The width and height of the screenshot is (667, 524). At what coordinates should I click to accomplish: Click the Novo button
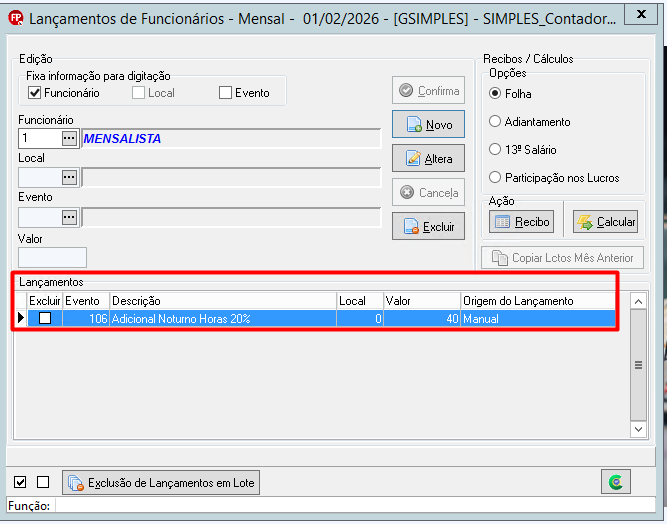coord(428,125)
